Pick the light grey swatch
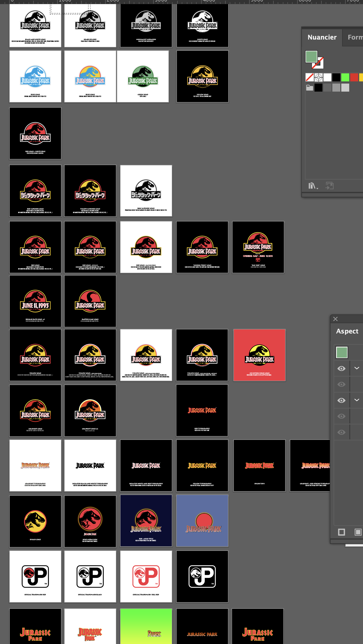 pos(345,88)
